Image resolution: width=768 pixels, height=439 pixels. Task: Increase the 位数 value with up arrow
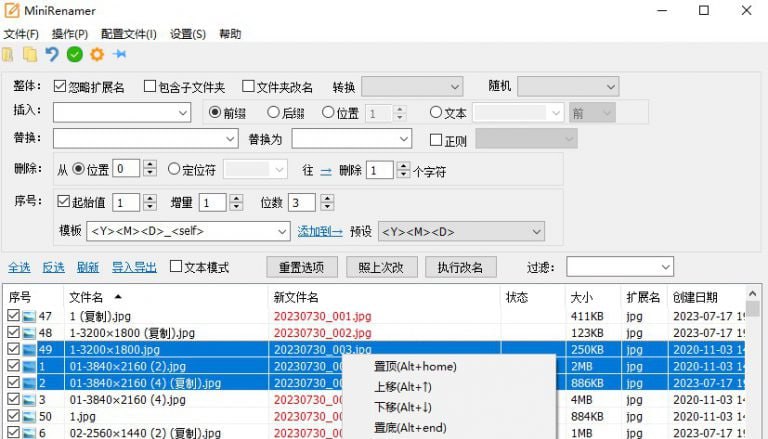[327, 198]
